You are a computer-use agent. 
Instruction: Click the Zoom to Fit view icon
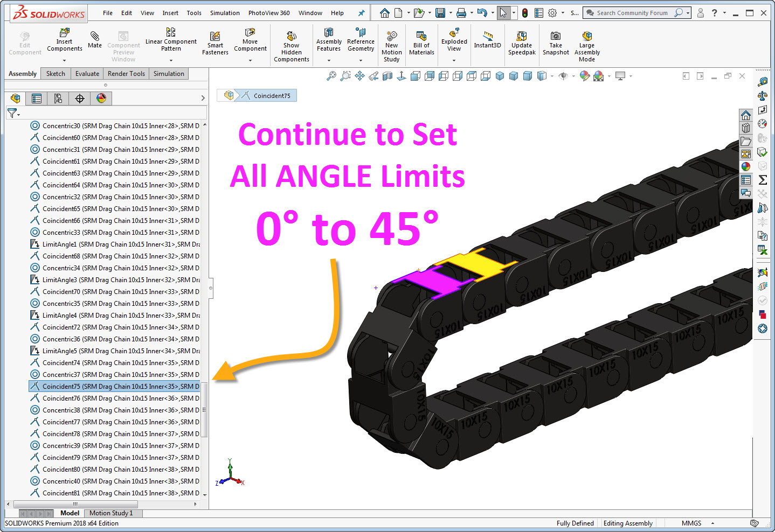click(331, 76)
